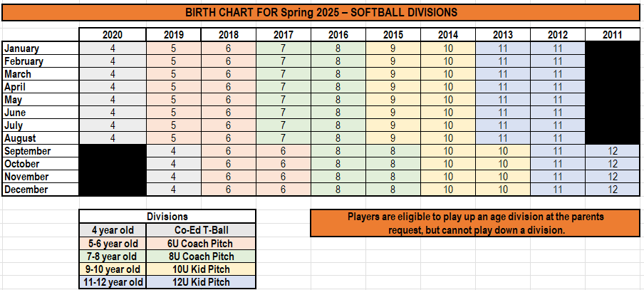644x290 pixels.
Task: Select the orange Birth Chart title banner
Action: [321, 12]
